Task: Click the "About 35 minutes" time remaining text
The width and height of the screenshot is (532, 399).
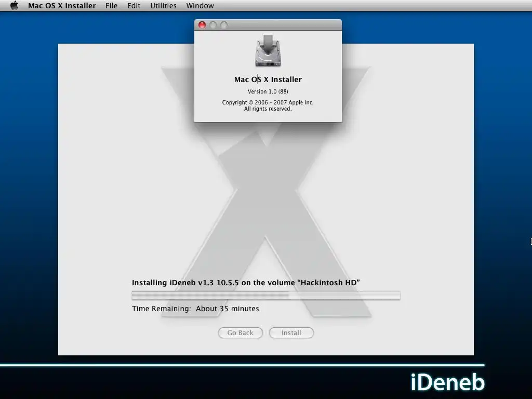Action: tap(228, 309)
